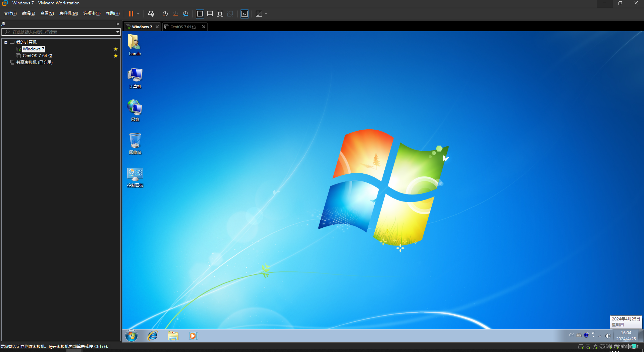Open the 帮助(H) menu
This screenshot has height=352, width=644.
point(113,13)
